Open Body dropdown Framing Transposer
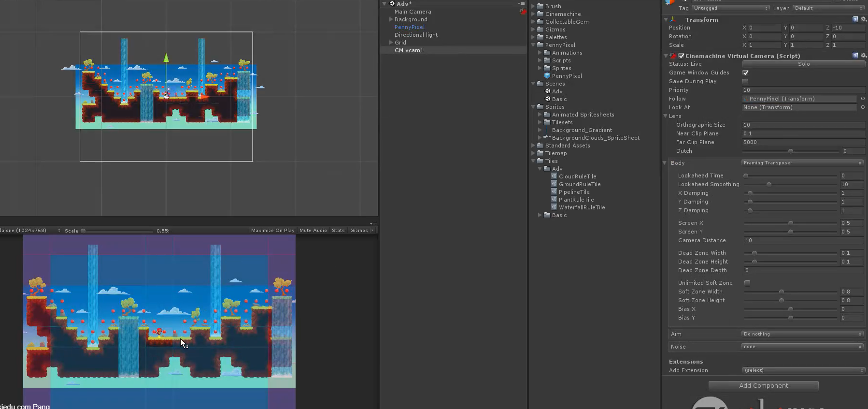Viewport: 868px width, 409px height. tap(802, 163)
